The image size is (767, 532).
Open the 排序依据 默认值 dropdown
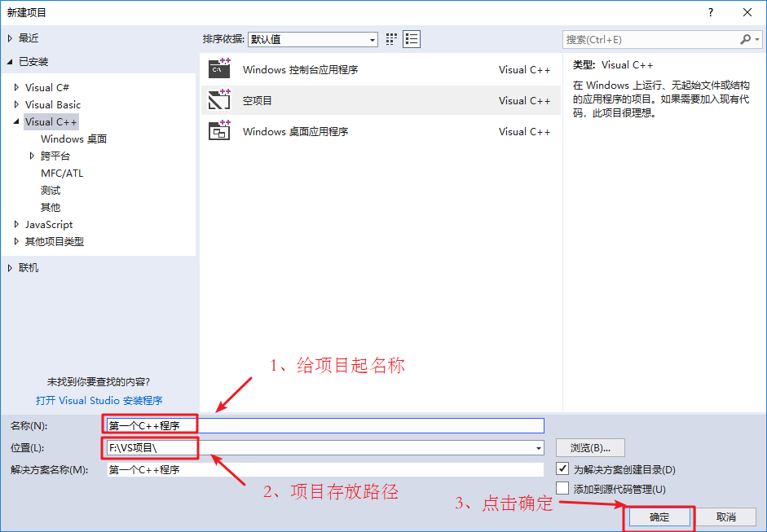[313, 39]
